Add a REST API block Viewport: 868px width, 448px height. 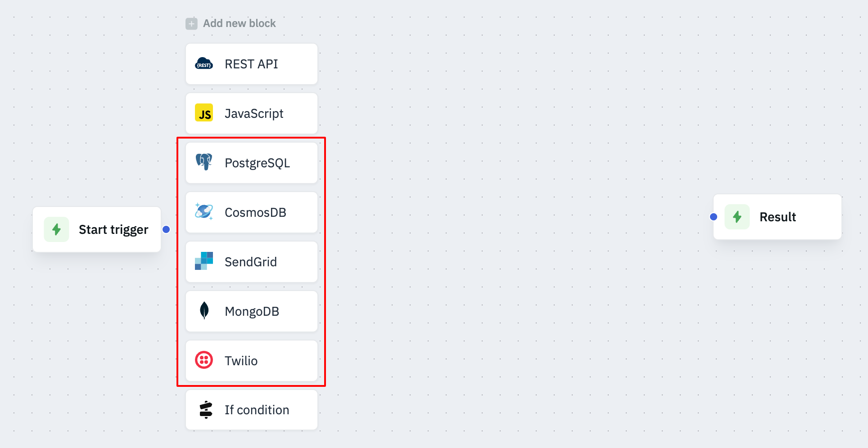(x=251, y=64)
